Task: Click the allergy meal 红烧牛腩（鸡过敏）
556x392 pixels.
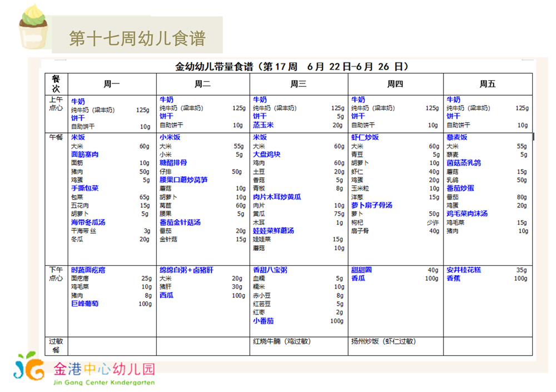Action: click(x=281, y=341)
